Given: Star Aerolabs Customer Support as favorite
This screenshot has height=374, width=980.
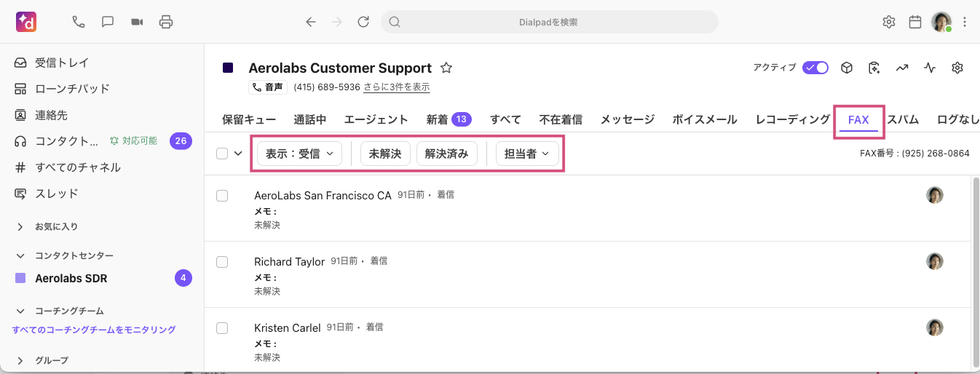Looking at the screenshot, I should click(446, 68).
